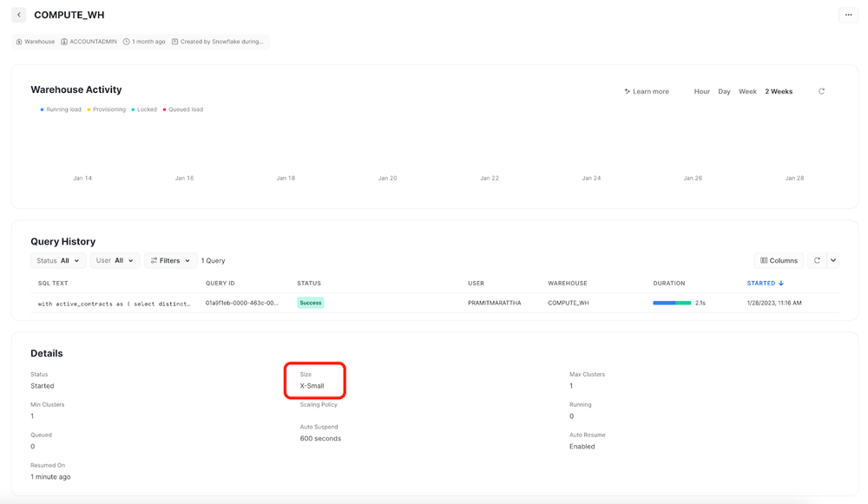Open the more options menu at top right
The image size is (868, 504).
[848, 15]
